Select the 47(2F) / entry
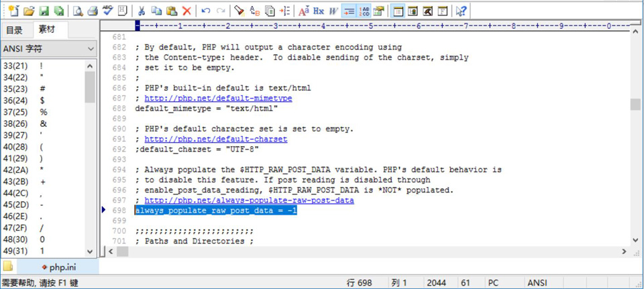The image size is (644, 289). 43,228
